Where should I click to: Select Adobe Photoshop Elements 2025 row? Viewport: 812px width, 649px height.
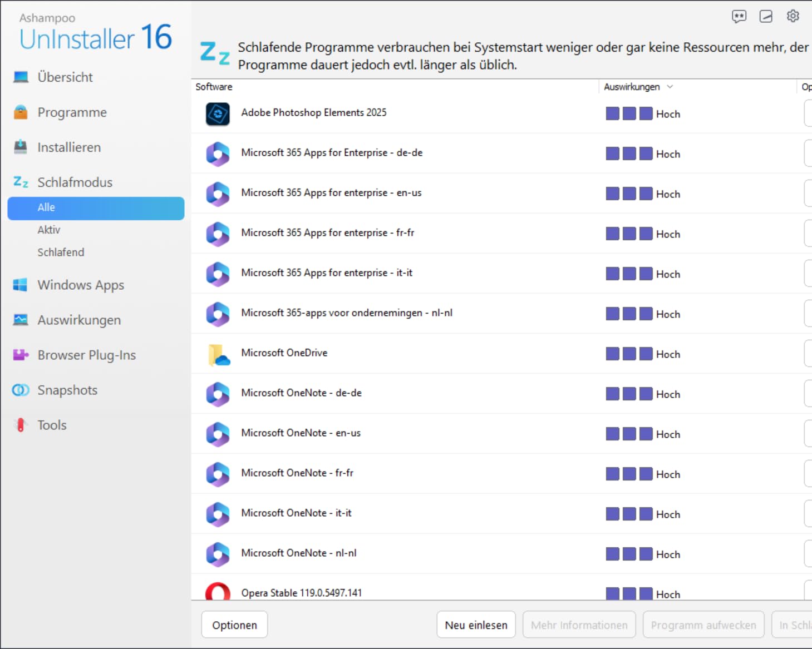click(501, 113)
